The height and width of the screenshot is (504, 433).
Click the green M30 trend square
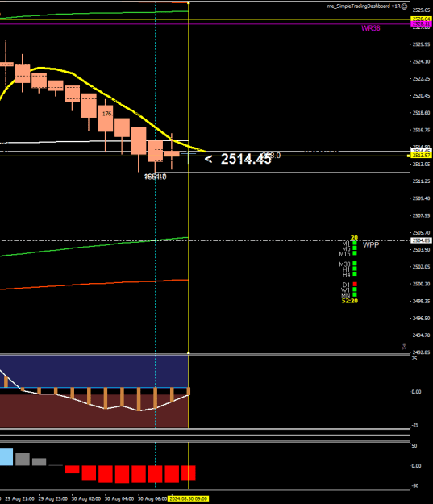click(355, 264)
